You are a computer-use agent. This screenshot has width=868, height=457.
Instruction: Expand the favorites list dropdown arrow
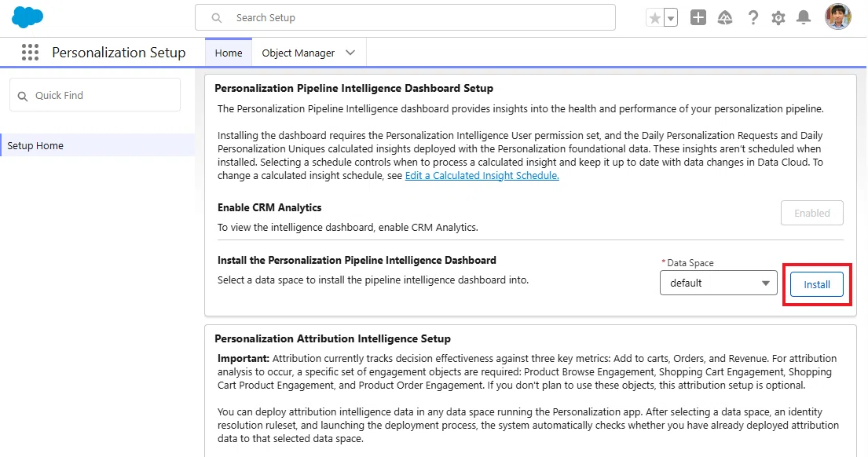click(671, 18)
